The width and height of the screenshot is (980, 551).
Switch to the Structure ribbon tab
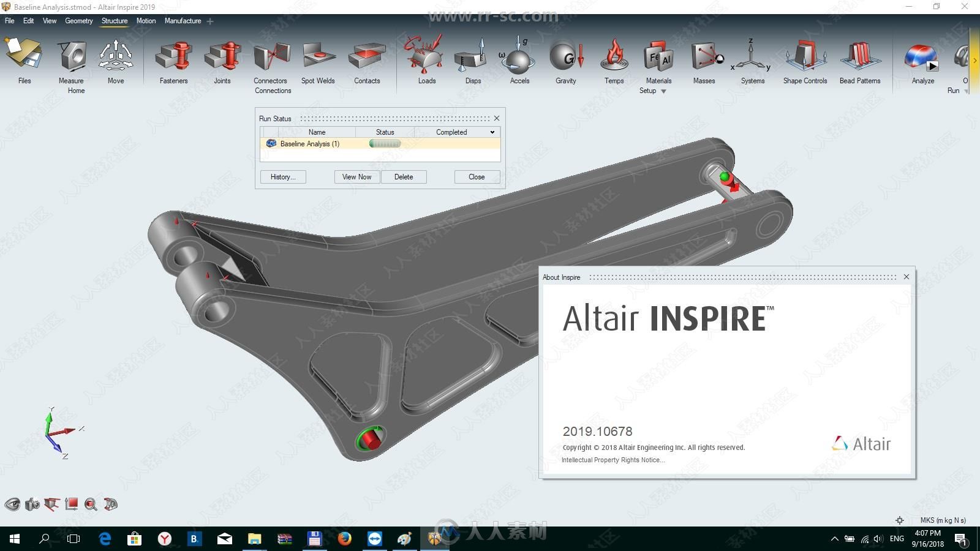tap(115, 21)
